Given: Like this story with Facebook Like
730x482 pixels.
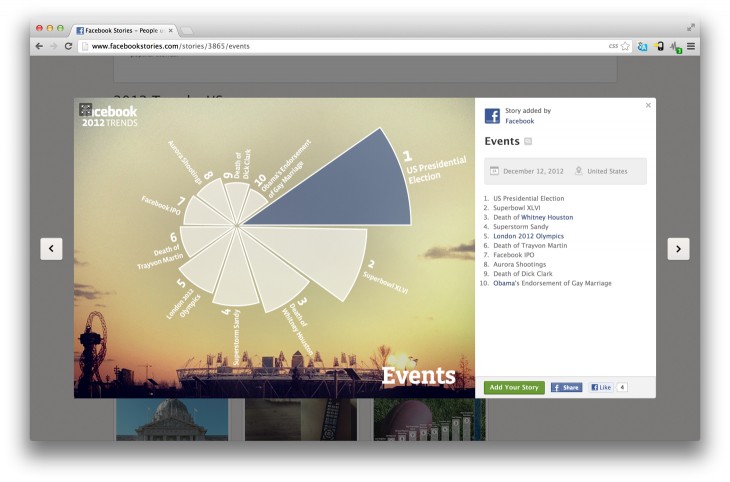Looking at the screenshot, I should [x=600, y=387].
